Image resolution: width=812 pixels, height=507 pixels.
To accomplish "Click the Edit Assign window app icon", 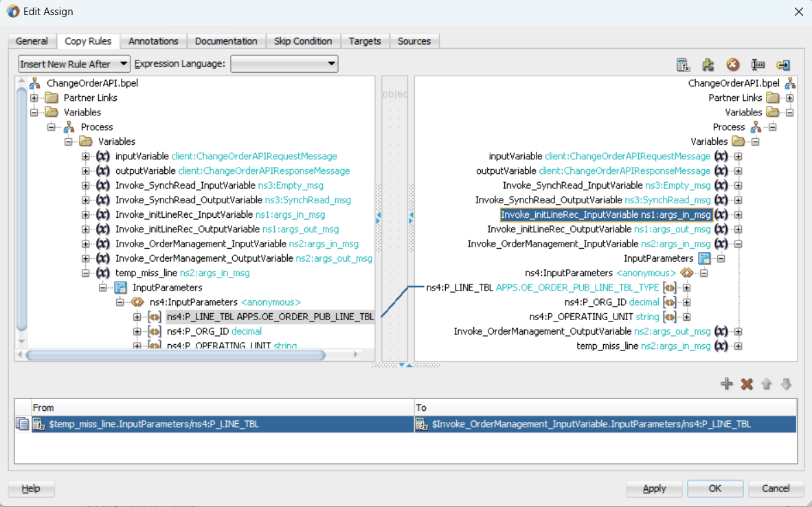I will tap(13, 12).
